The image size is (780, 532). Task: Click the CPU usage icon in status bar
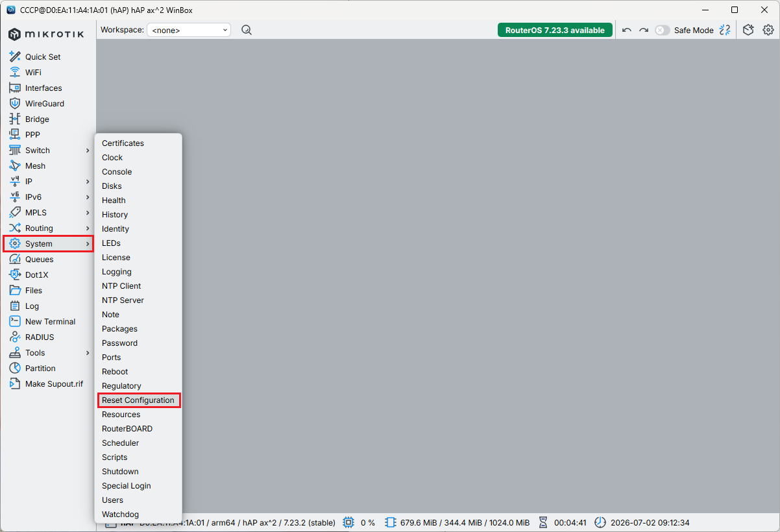348,522
